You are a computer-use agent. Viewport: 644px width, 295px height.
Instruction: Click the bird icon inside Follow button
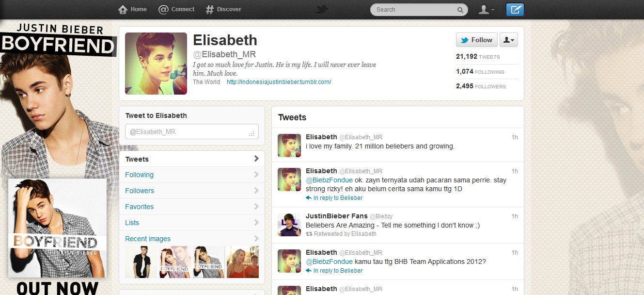(465, 40)
